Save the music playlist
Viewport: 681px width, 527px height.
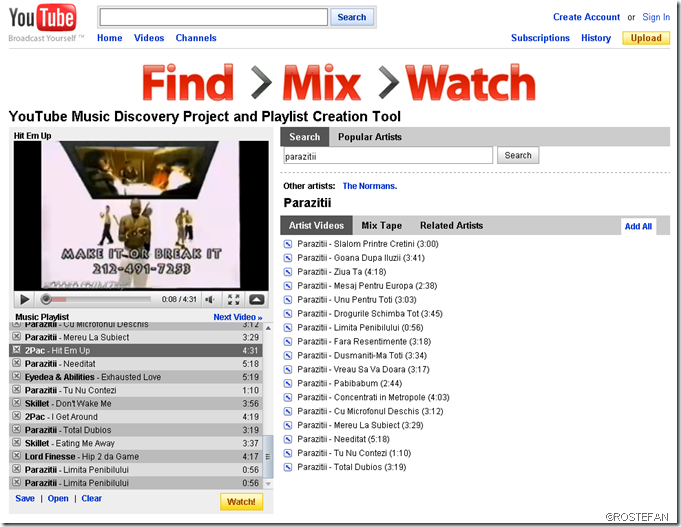(25, 498)
